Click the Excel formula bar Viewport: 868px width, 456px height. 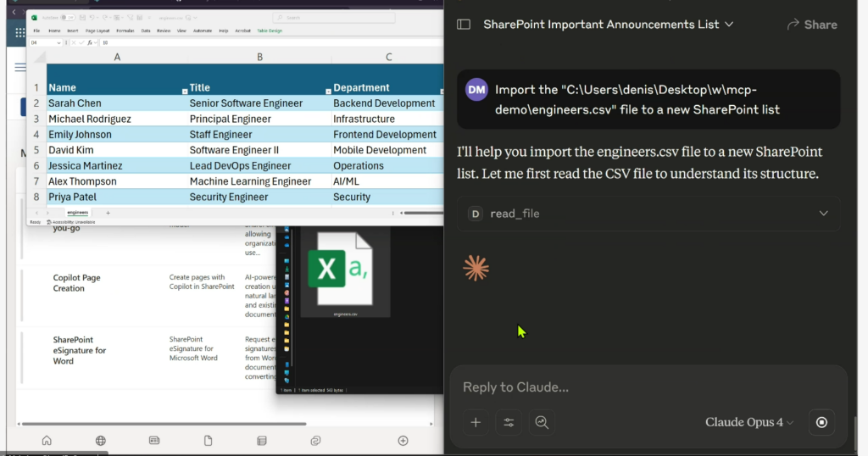coord(271,42)
